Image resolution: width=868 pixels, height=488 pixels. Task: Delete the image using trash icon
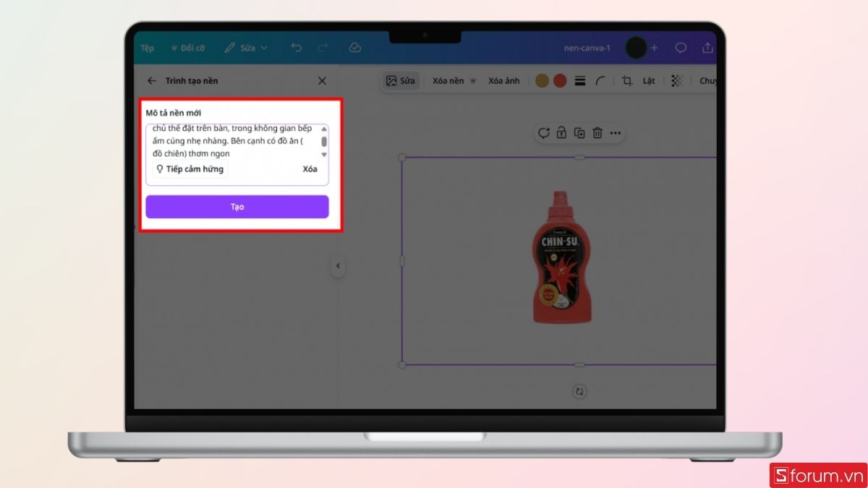click(x=597, y=133)
